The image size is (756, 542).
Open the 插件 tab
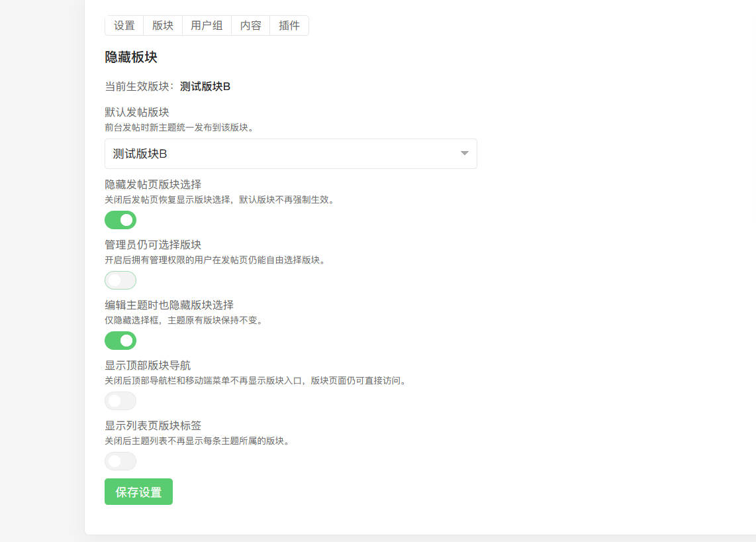click(289, 26)
